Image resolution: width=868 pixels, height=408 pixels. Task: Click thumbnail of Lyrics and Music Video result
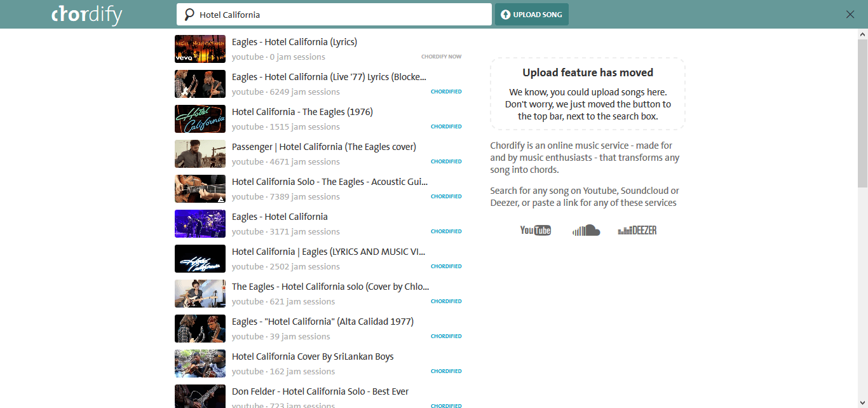[200, 259]
